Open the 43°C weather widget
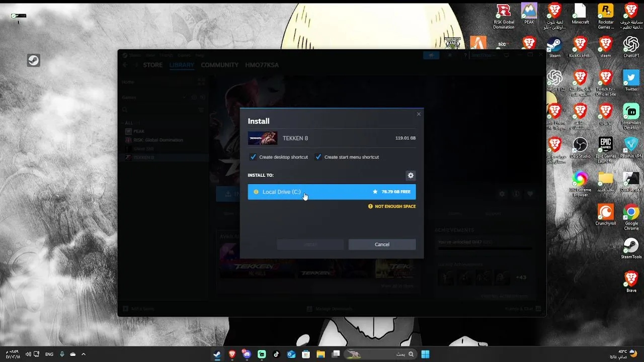This screenshot has width=644, height=362. (623, 354)
